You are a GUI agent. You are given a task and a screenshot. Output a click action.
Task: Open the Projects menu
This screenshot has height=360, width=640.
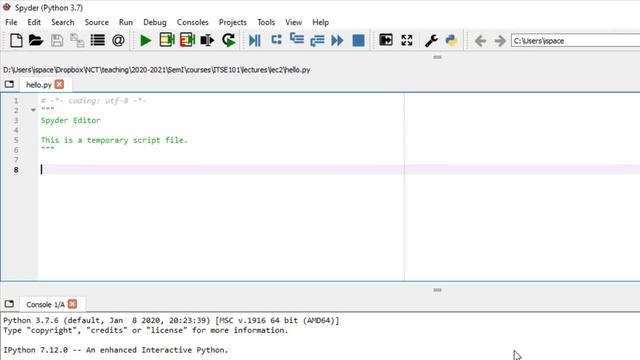(x=233, y=22)
